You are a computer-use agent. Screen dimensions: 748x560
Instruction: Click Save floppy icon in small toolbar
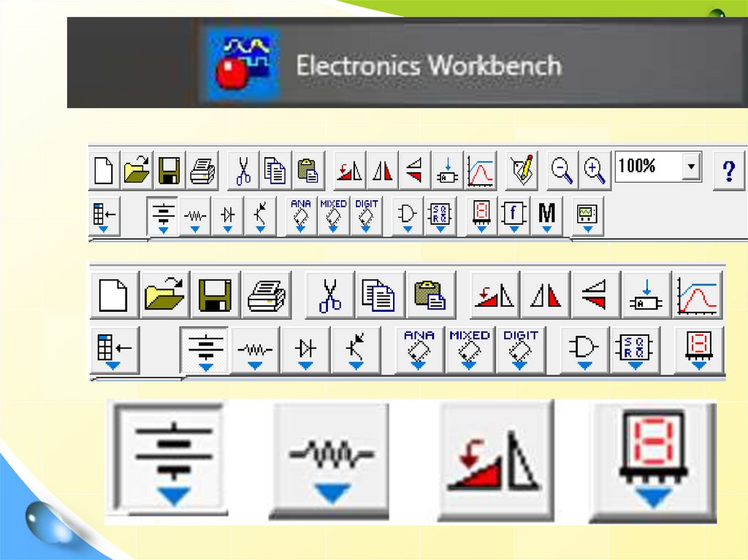[x=169, y=170]
